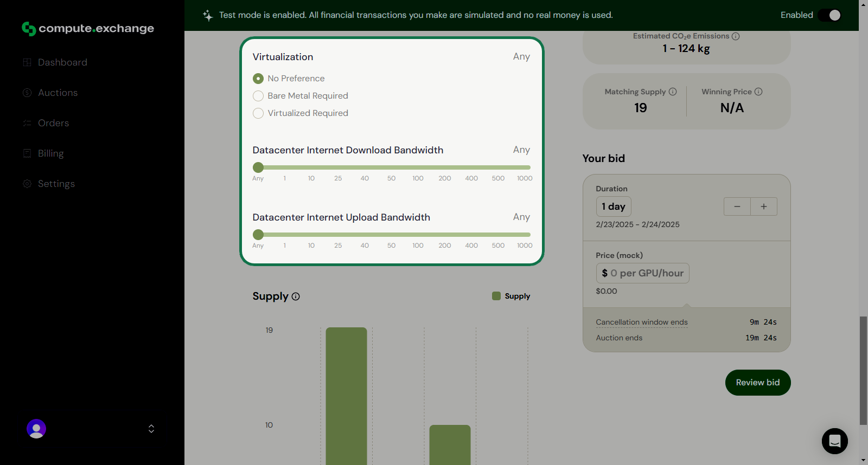
Task: Click the second Supply chart bar
Action: 450,445
